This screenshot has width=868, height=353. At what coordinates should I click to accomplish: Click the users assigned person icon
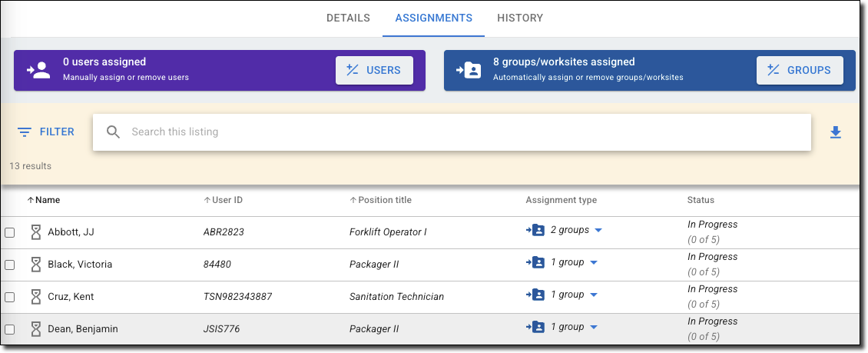click(x=38, y=71)
